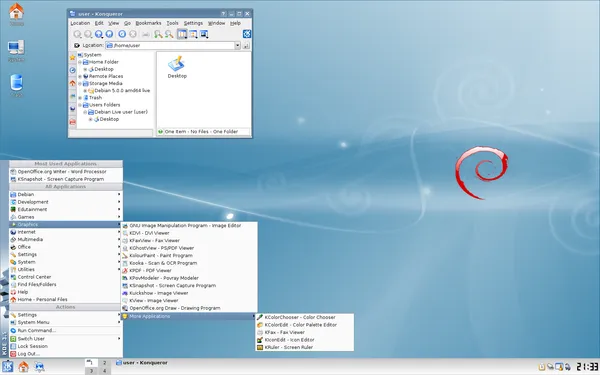Image resolution: width=600 pixels, height=375 pixels.
Task: Switch to virtual desktop 4 in pager
Action: click(x=104, y=370)
